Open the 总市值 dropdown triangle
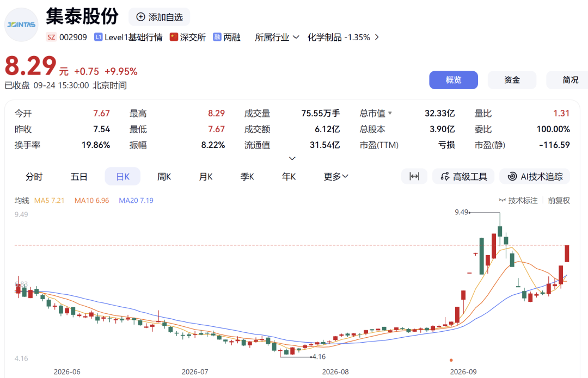Screen dimensions: 588x378 pyautogui.click(x=390, y=113)
